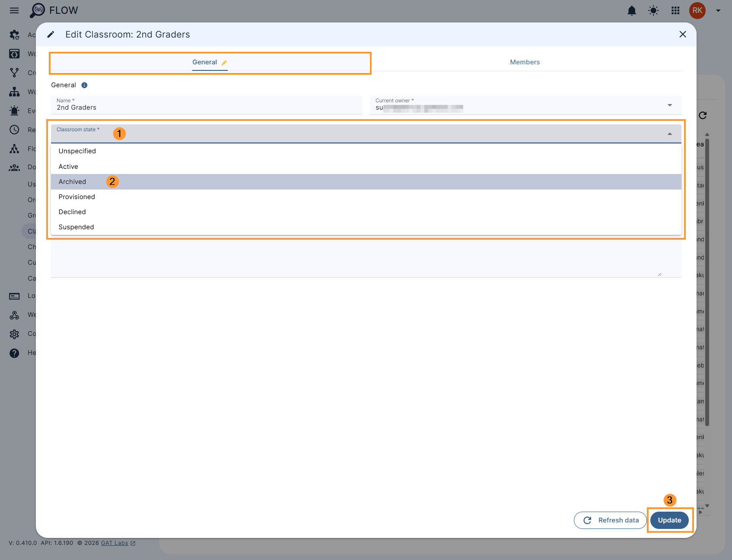
Task: Open the apps grid icon in the header
Action: (675, 10)
